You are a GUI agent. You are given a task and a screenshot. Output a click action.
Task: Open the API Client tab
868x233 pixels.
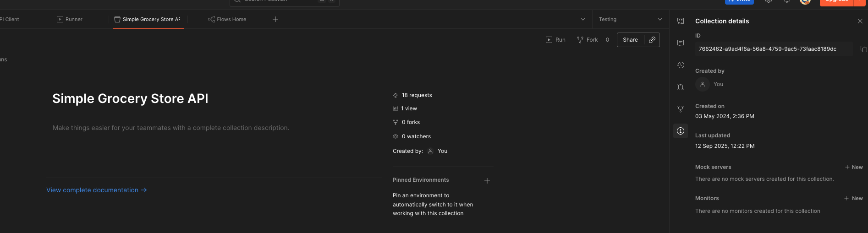point(10,19)
